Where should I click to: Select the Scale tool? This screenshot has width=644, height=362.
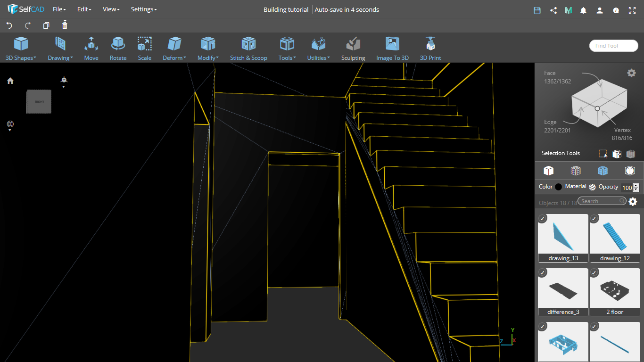[x=145, y=49]
